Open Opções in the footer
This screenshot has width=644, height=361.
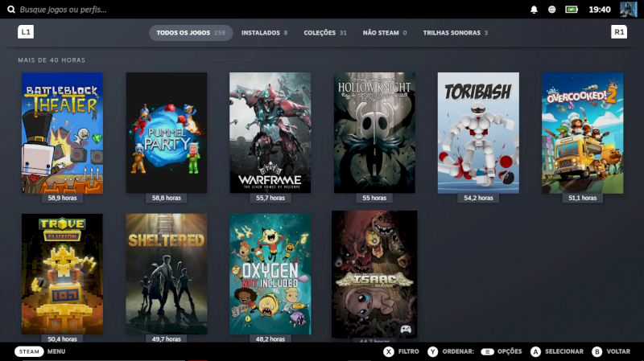[510, 351]
